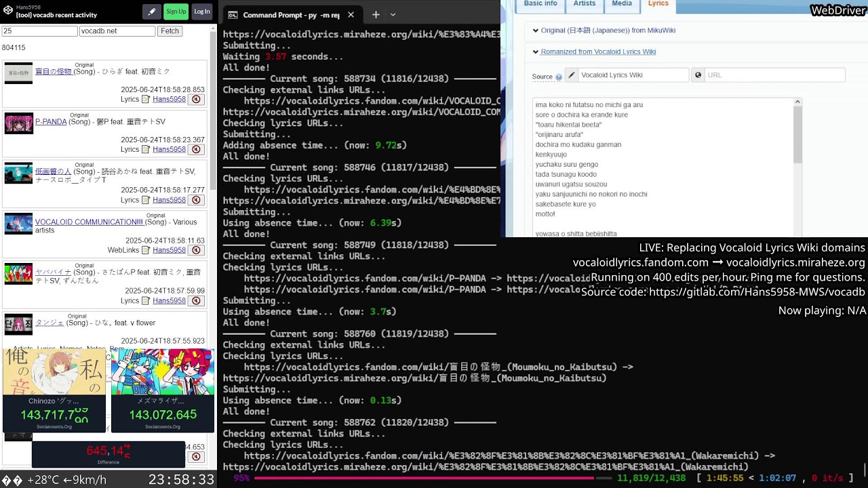
Task: Click the vocadb.net domain input field
Action: (x=117, y=31)
